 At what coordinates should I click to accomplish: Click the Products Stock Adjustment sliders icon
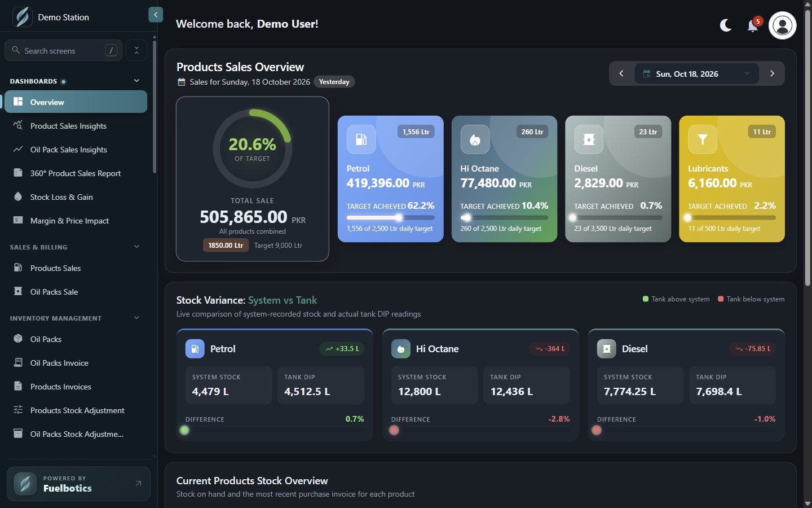coord(18,410)
